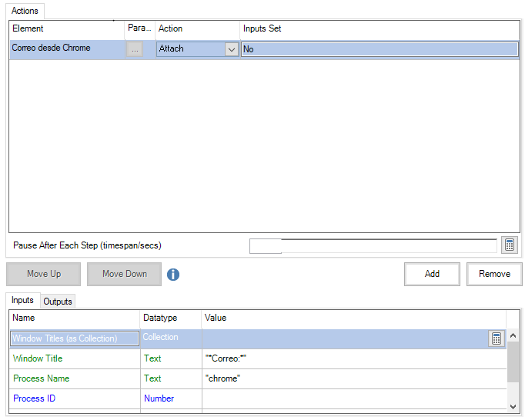The image size is (525, 420).
Task: Open Params ellipsis button for Correo desde Chrome
Action: [135, 48]
